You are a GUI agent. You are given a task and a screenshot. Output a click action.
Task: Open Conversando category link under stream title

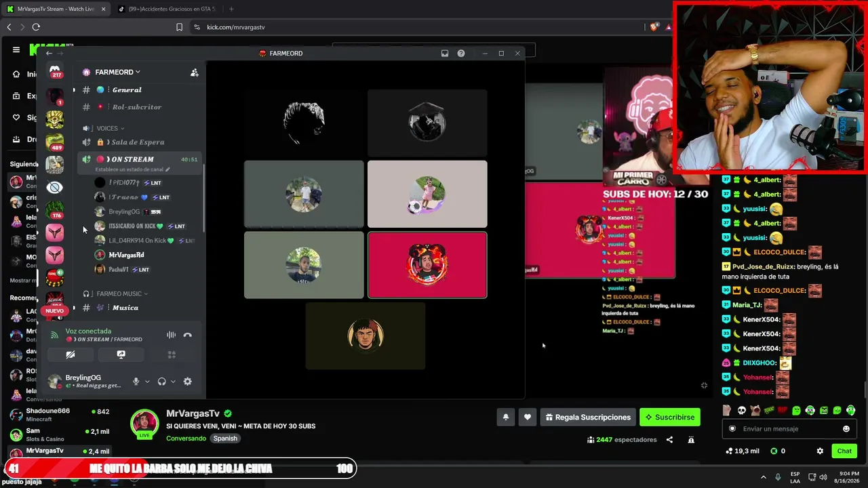point(186,439)
